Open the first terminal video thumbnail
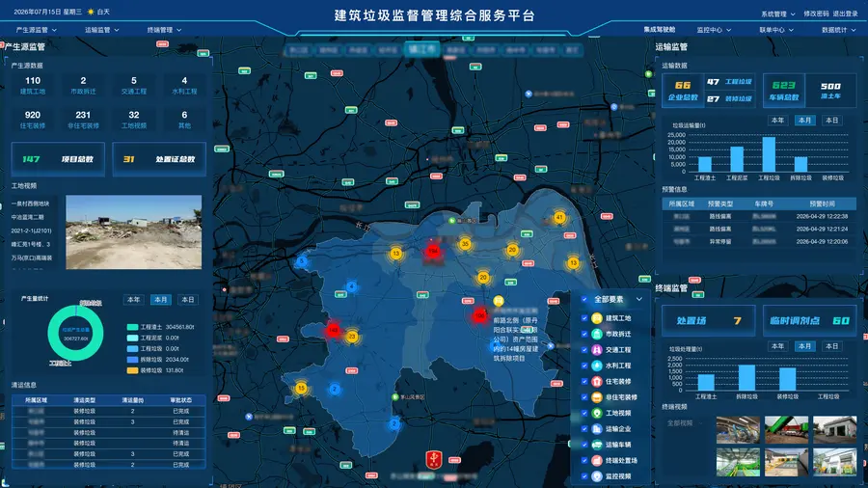The width and height of the screenshot is (868, 488). pos(738,430)
